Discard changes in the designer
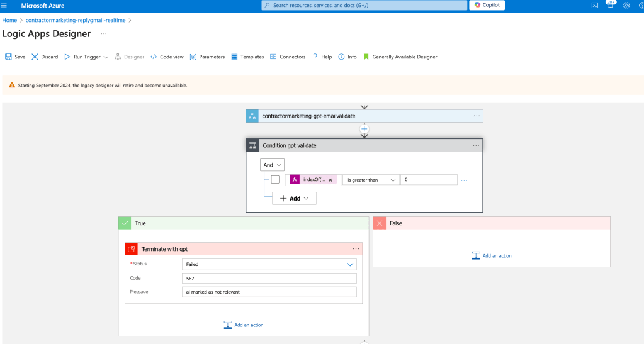644x344 pixels. pyautogui.click(x=45, y=57)
